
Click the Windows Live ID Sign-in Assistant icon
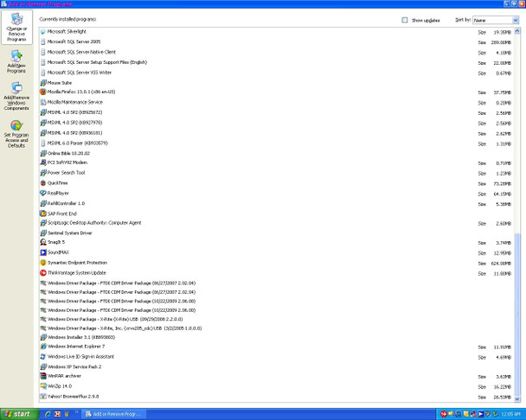43,357
